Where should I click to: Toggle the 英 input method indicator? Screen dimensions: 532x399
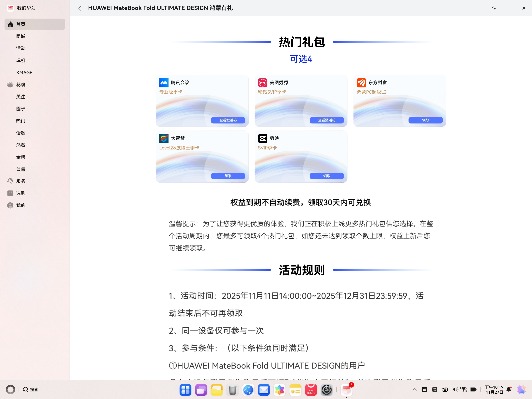[x=435, y=389]
